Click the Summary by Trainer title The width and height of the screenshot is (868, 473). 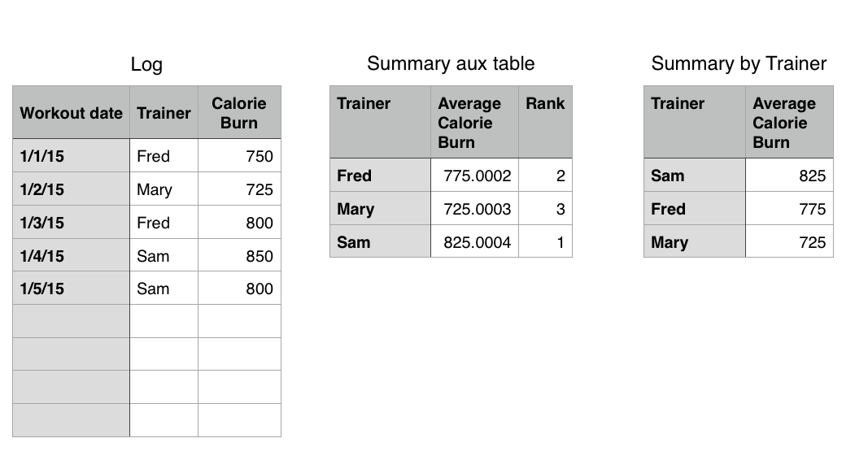pos(739,63)
